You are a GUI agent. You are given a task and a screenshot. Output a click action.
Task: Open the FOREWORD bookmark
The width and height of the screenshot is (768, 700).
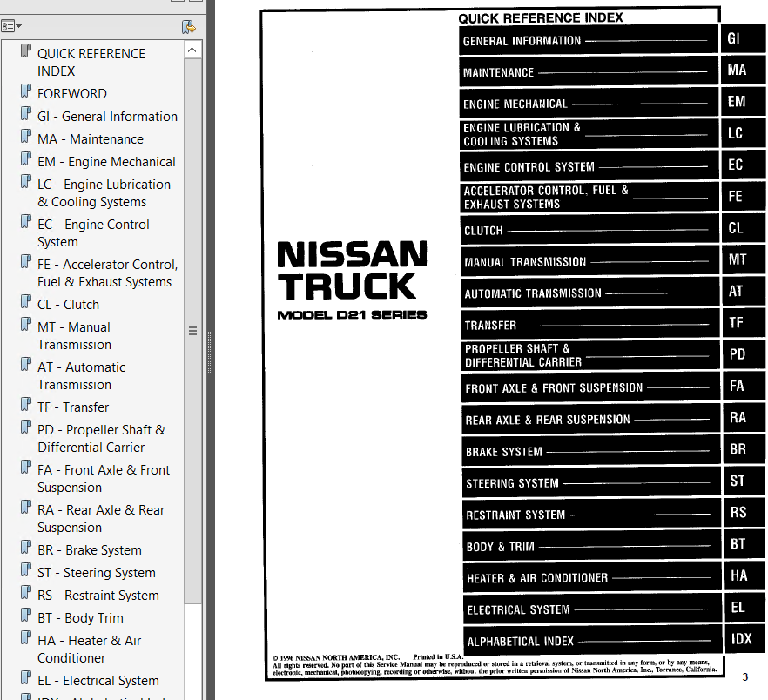(72, 93)
